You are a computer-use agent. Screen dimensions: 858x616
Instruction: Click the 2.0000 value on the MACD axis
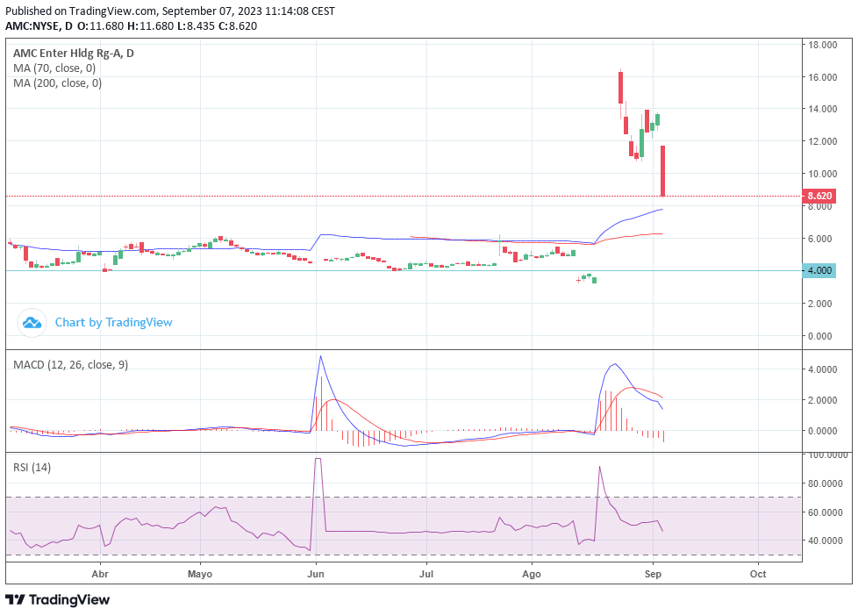pos(822,400)
